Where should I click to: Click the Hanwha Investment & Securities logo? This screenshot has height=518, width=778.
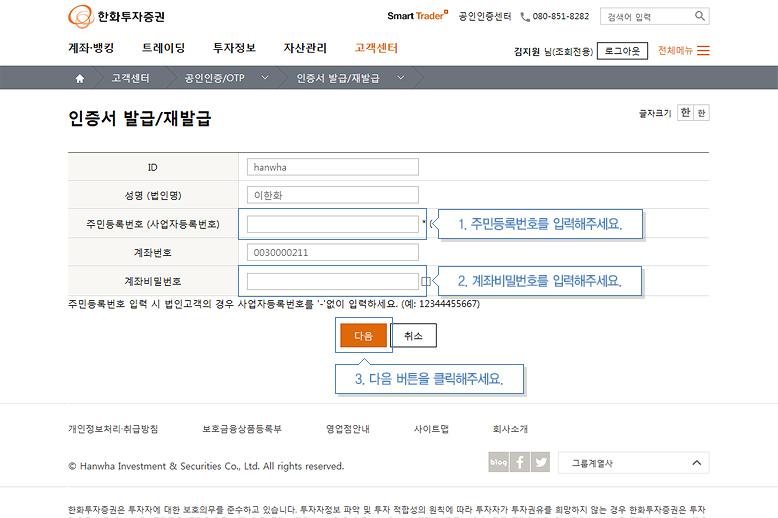pos(117,16)
